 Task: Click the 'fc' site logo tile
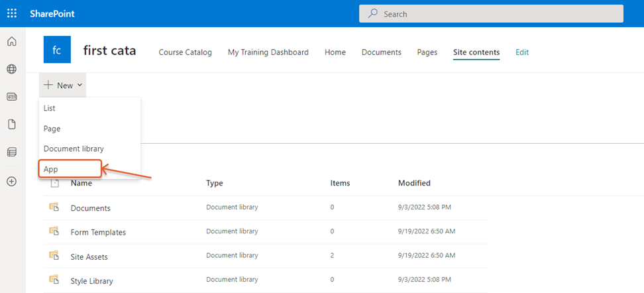pyautogui.click(x=57, y=50)
